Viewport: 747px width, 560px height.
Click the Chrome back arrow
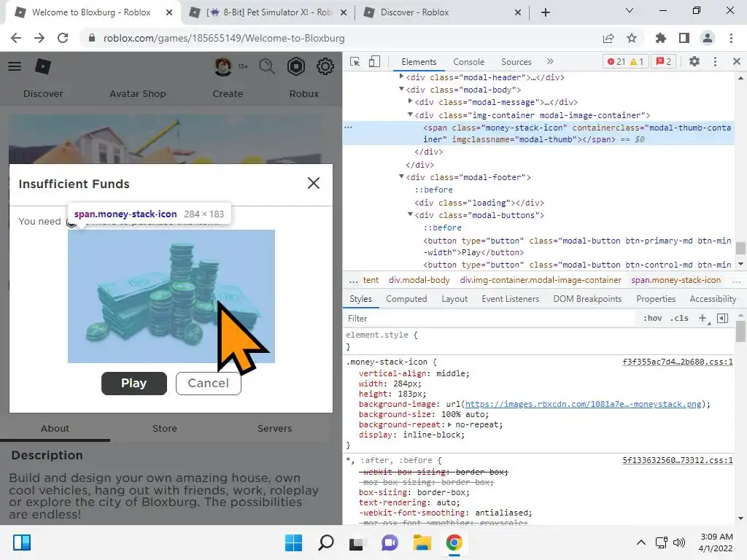click(x=16, y=38)
